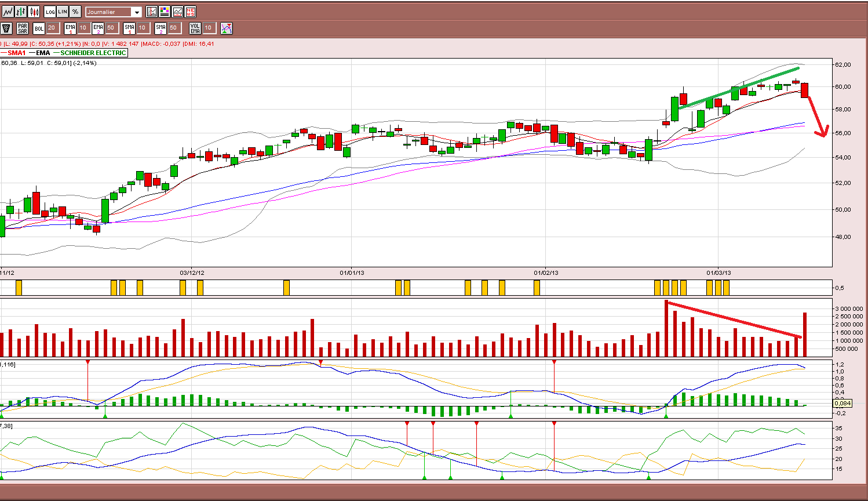The width and height of the screenshot is (868, 501).
Task: Click the (-2,14%) change value
Action: 84,63
